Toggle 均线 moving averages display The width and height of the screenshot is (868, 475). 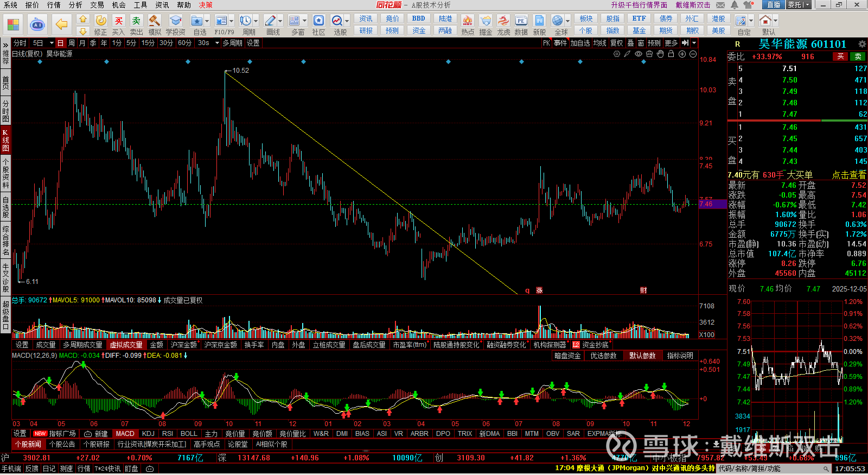click(600, 43)
